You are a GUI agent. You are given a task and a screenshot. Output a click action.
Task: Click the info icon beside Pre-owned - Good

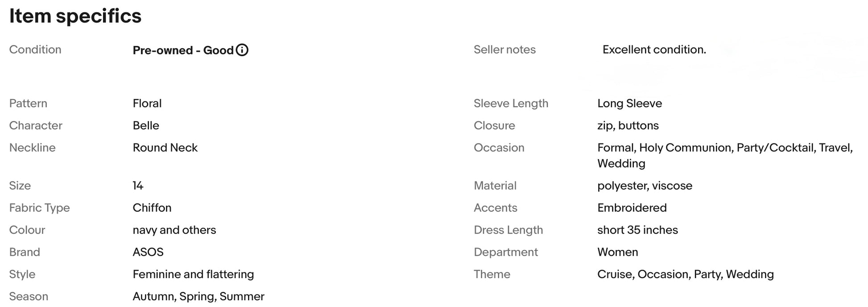[x=242, y=50]
